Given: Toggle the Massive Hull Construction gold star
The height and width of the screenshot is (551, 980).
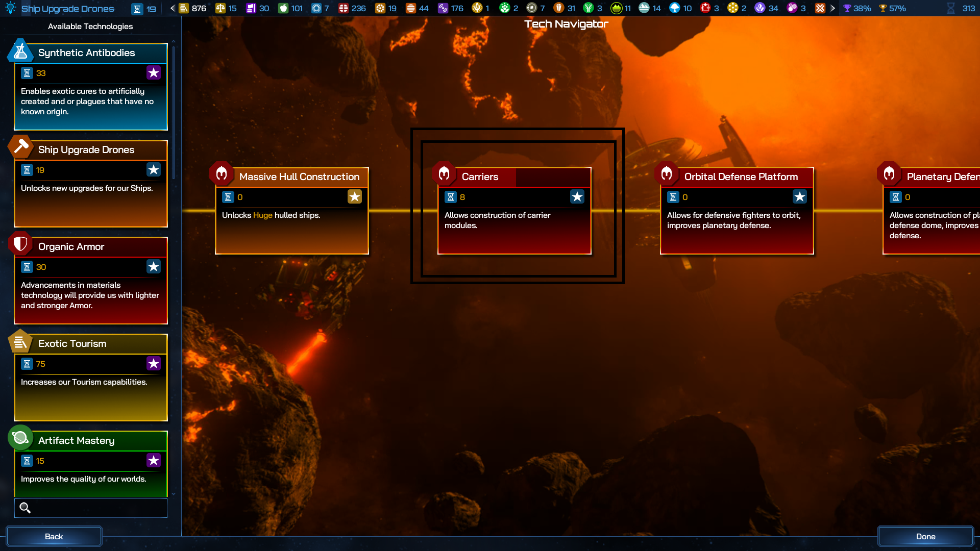Looking at the screenshot, I should click(354, 197).
